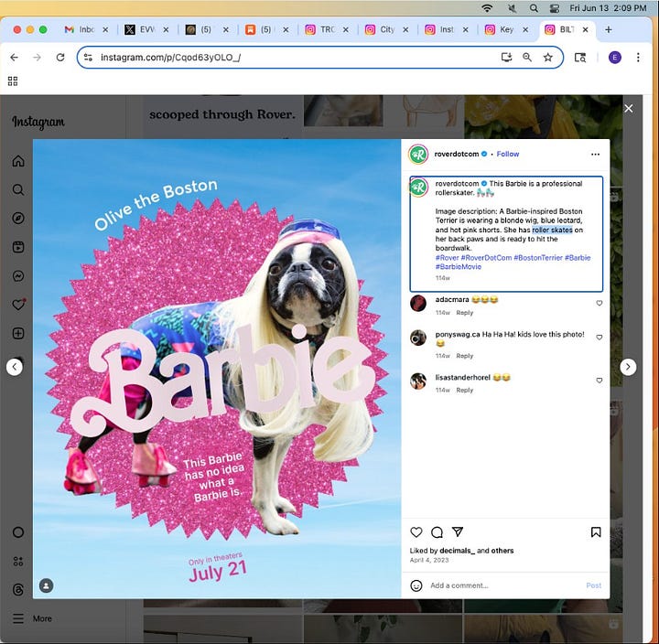Click the comment bubble icon under post
This screenshot has height=644, width=659.
pos(438,532)
